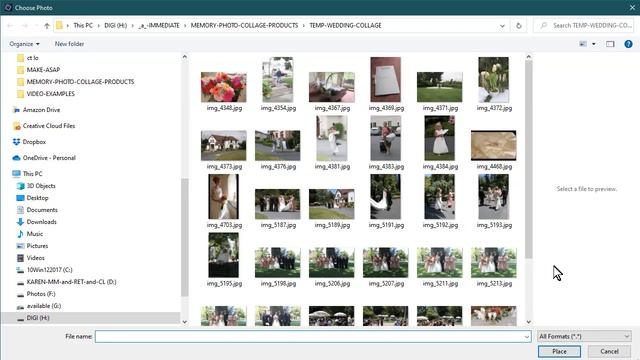Select the img_4354.jpg thumbnail
The image size is (640, 360).
(x=278, y=80)
